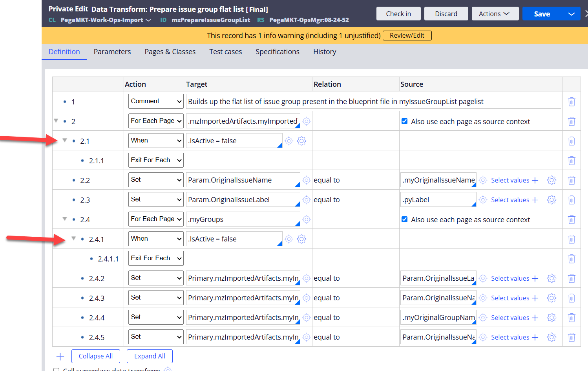Viewport: 588px width, 371px height.
Task: Switch to the Parameters tab
Action: pyautogui.click(x=112, y=52)
